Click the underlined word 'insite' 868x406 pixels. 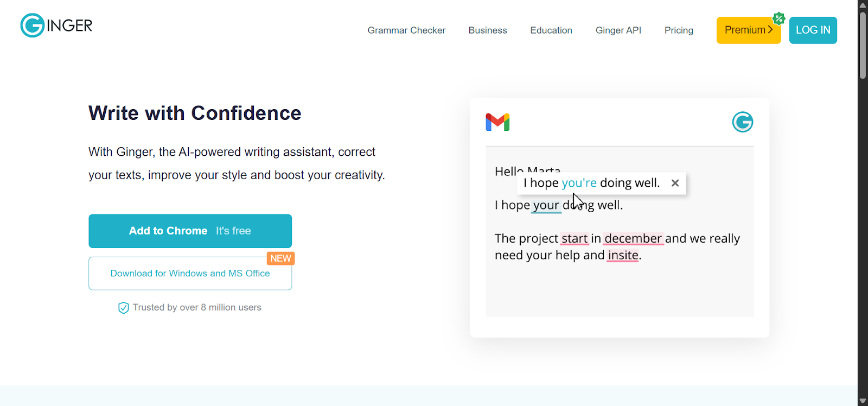[x=623, y=256]
